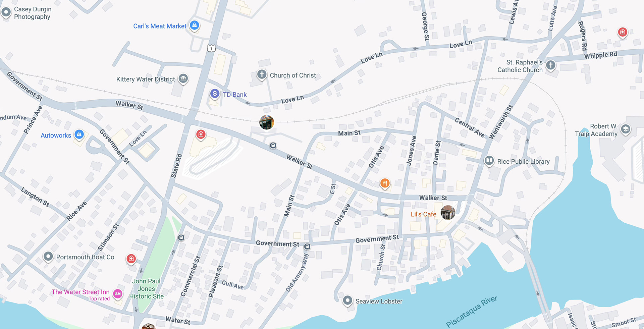Open the photo marker beside the railway line
Screen dimensions: 644x329
click(x=267, y=122)
